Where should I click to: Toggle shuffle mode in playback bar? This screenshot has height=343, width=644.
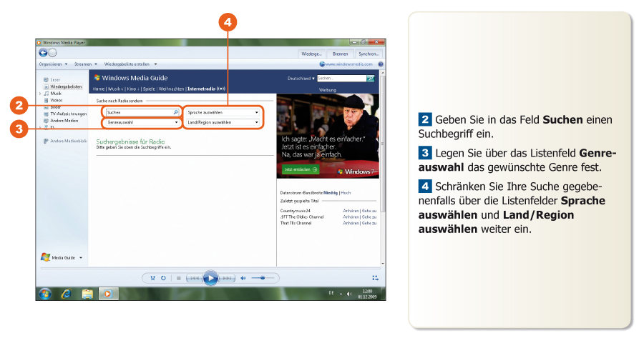(x=153, y=278)
